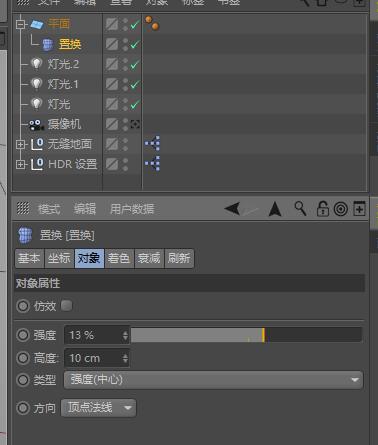The height and width of the screenshot is (445, 378).
Task: Open the 用户数据 menu
Action: [x=132, y=209]
